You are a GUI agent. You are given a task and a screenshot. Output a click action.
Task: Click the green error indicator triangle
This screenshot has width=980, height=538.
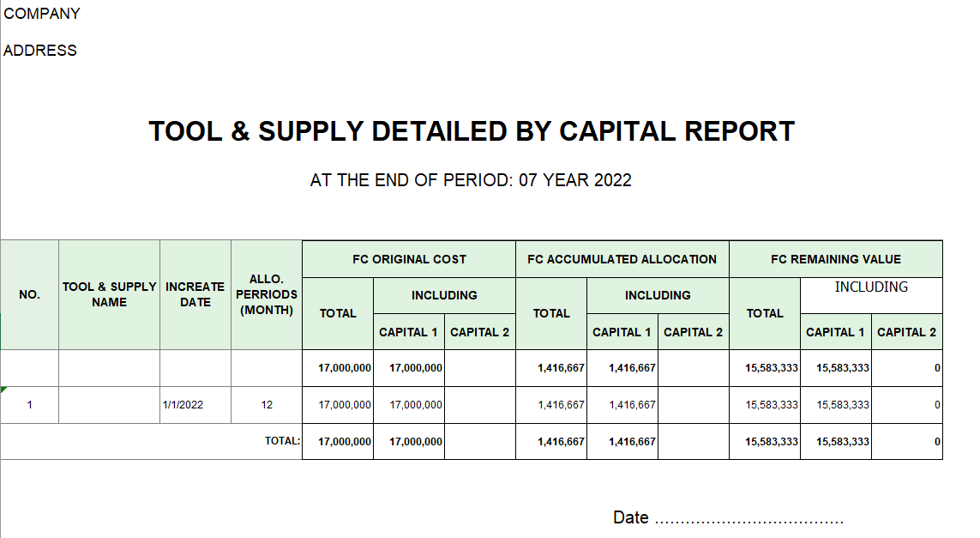(x=3, y=390)
